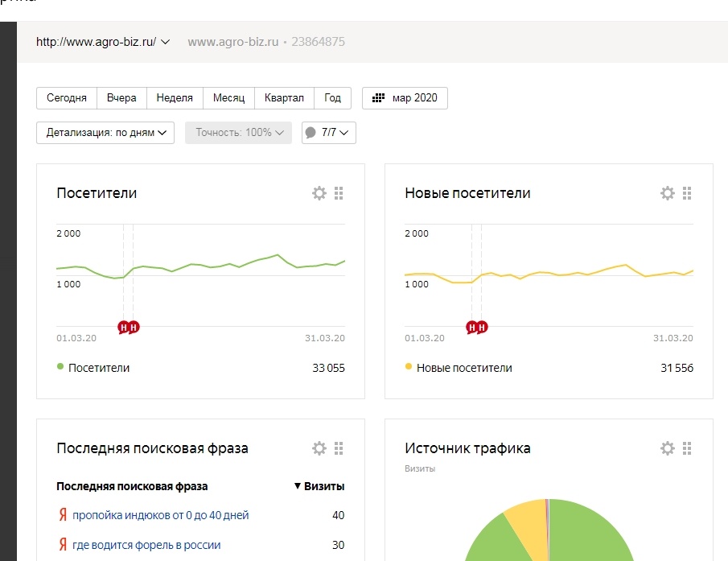Click drag-handle grid icon on Посетители widget
The image size is (728, 561).
(x=339, y=193)
